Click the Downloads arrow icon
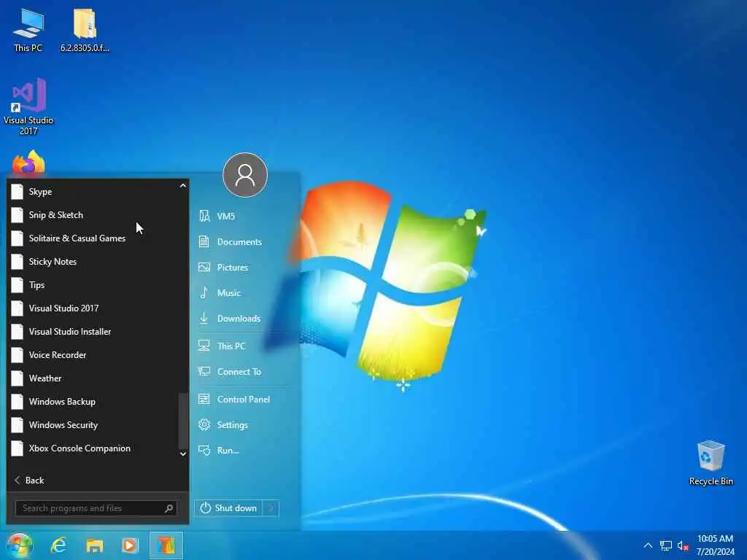 pyautogui.click(x=204, y=318)
